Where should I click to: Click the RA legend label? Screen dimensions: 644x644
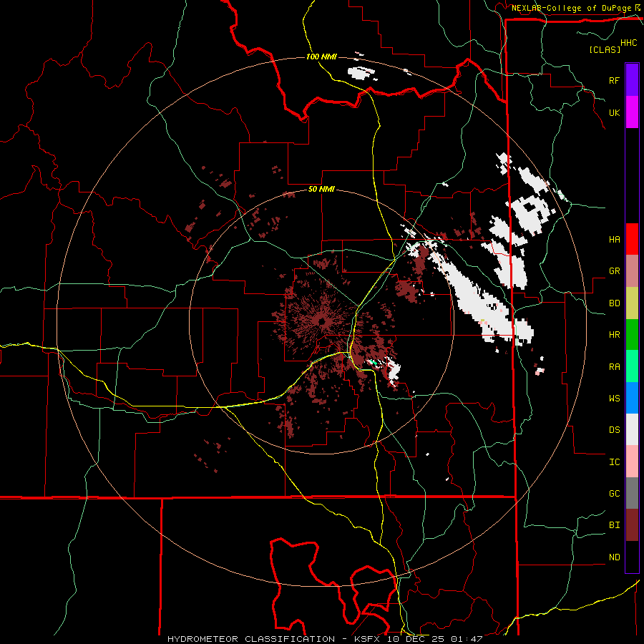tap(614, 367)
